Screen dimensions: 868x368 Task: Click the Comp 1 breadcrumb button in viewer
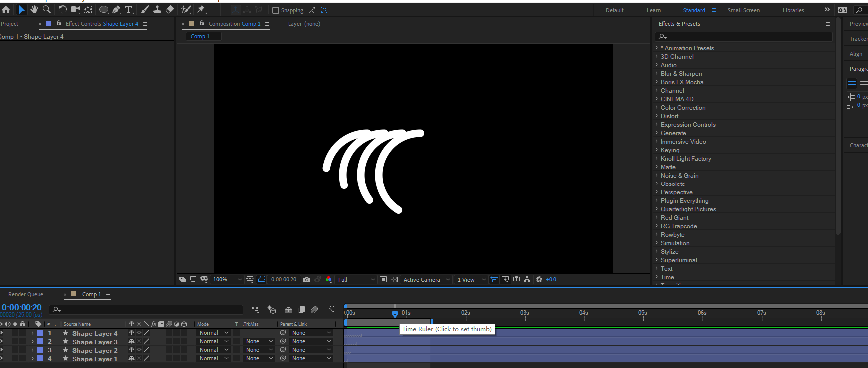coord(200,36)
